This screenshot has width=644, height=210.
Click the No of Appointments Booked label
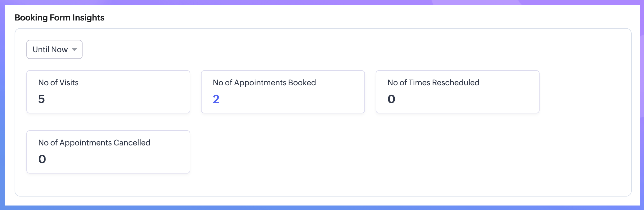pyautogui.click(x=264, y=83)
